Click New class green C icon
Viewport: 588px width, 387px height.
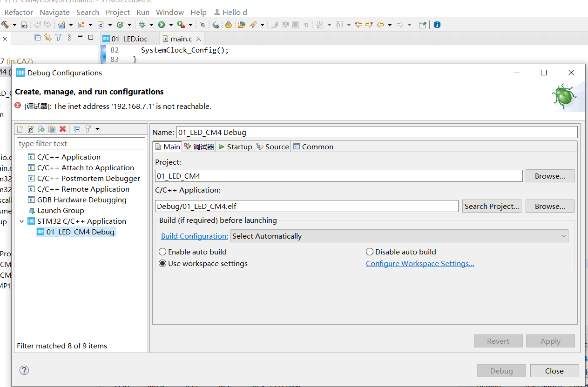point(120,25)
